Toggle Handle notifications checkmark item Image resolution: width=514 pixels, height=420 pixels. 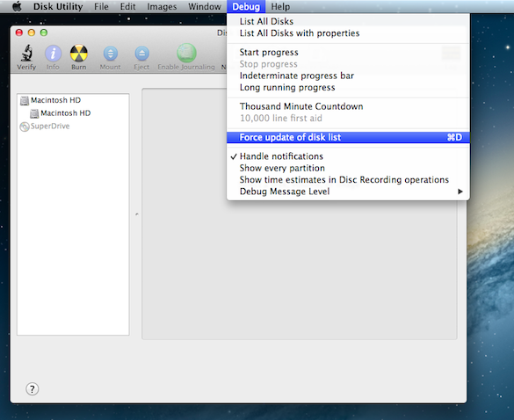tap(348, 156)
